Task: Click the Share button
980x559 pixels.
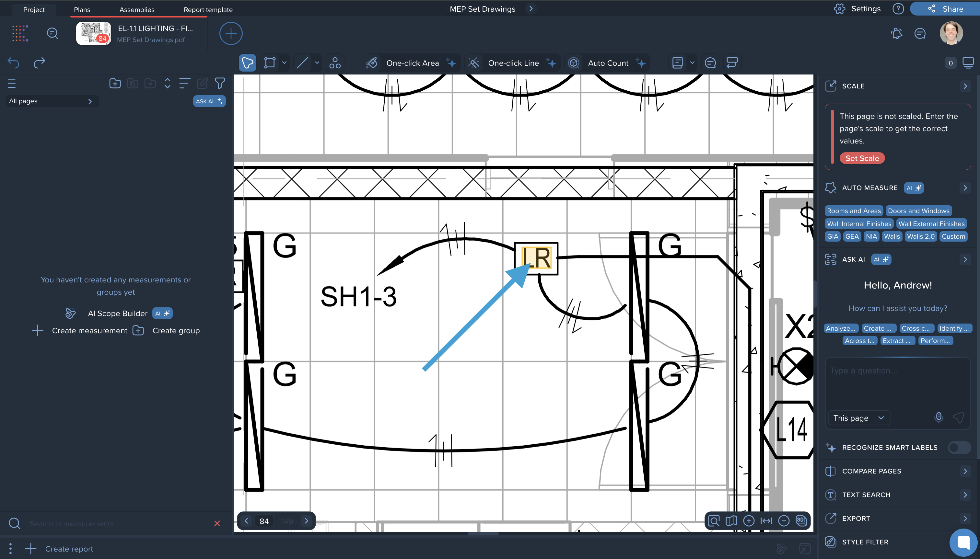Action: point(945,9)
